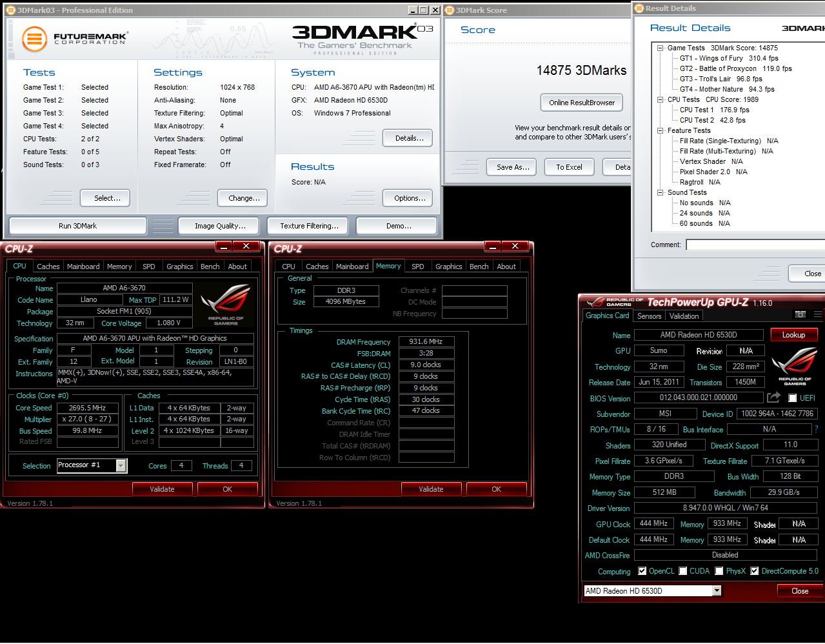Collapse the Feature Tests tree node
825x644 pixels.
click(x=661, y=130)
